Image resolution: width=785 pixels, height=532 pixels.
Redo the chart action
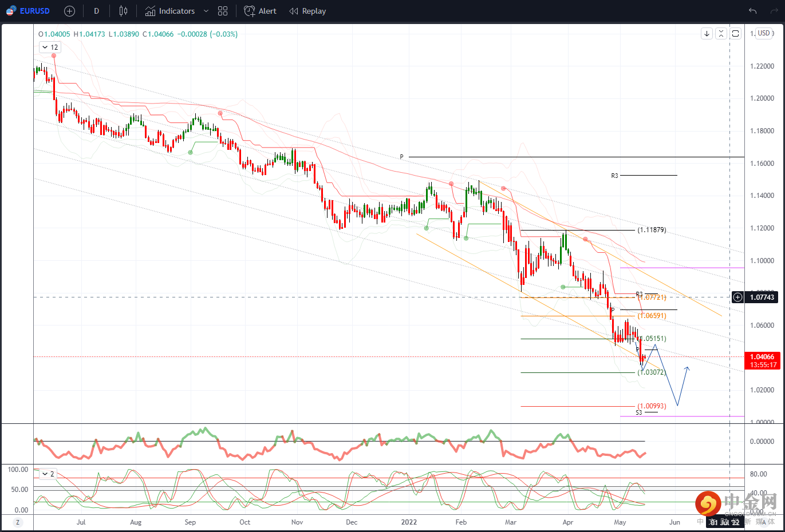click(x=775, y=11)
